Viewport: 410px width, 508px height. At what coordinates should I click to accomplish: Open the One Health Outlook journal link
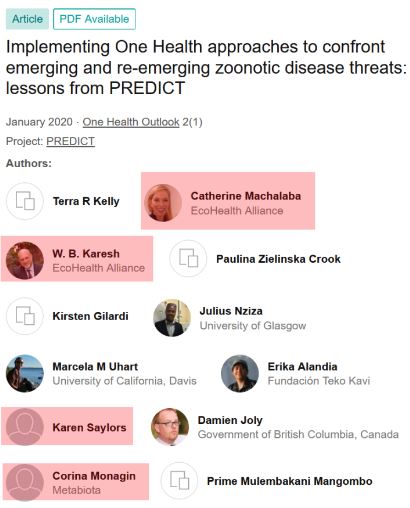131,122
